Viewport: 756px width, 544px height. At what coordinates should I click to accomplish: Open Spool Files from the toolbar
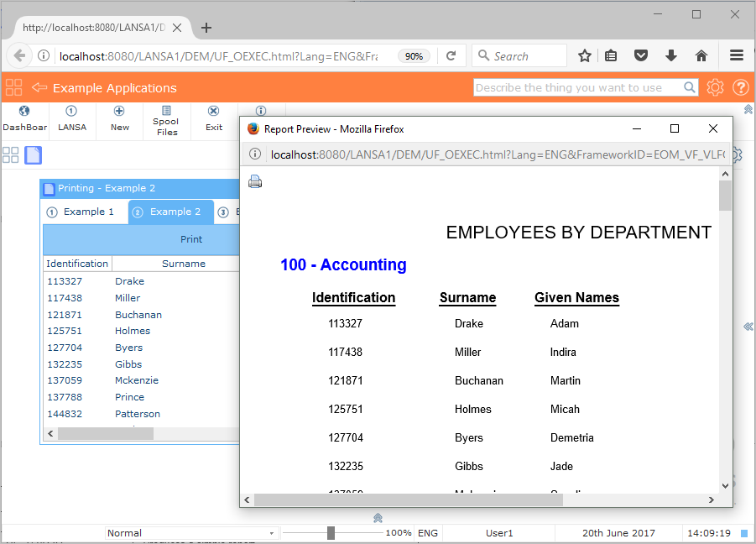(166, 121)
